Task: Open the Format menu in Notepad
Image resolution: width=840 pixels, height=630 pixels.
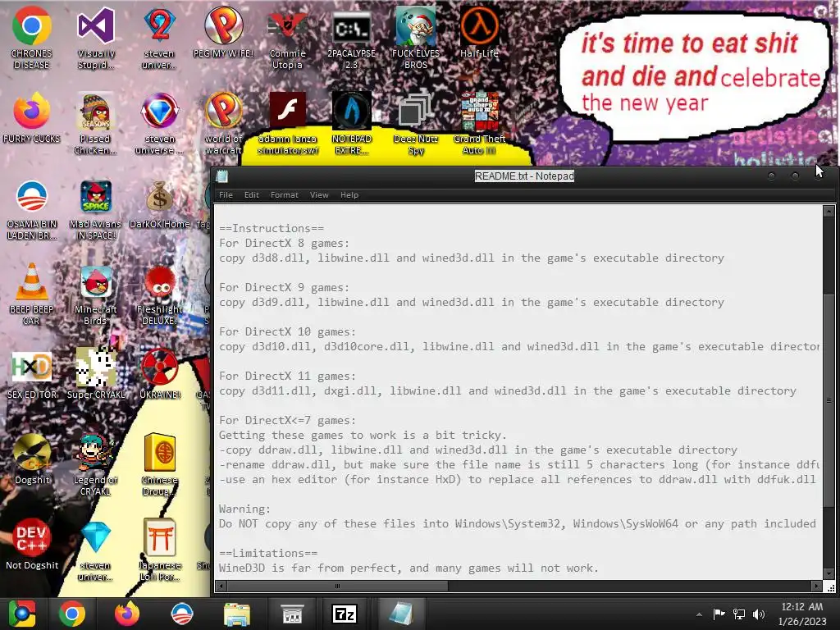Action: [285, 195]
